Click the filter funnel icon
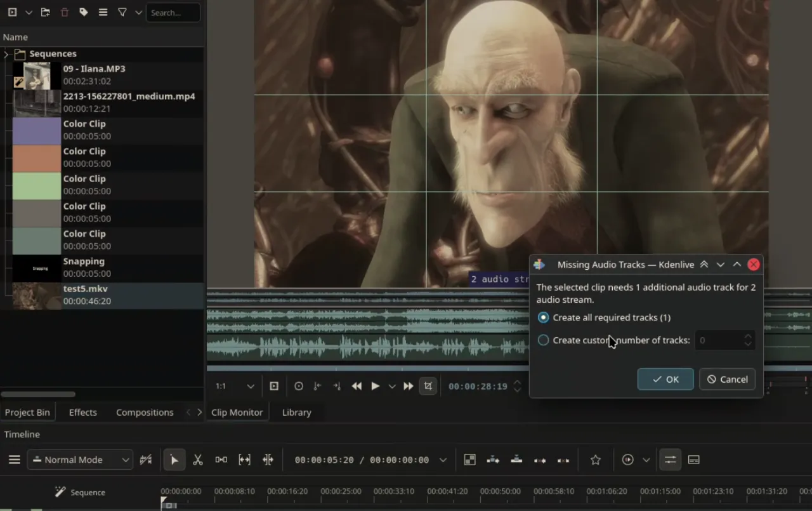This screenshot has height=511, width=812. pos(122,12)
